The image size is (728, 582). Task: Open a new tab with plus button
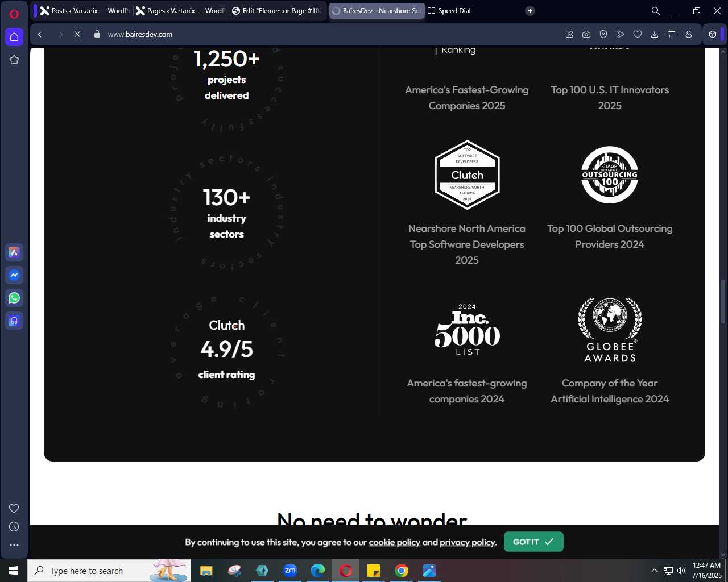(530, 11)
